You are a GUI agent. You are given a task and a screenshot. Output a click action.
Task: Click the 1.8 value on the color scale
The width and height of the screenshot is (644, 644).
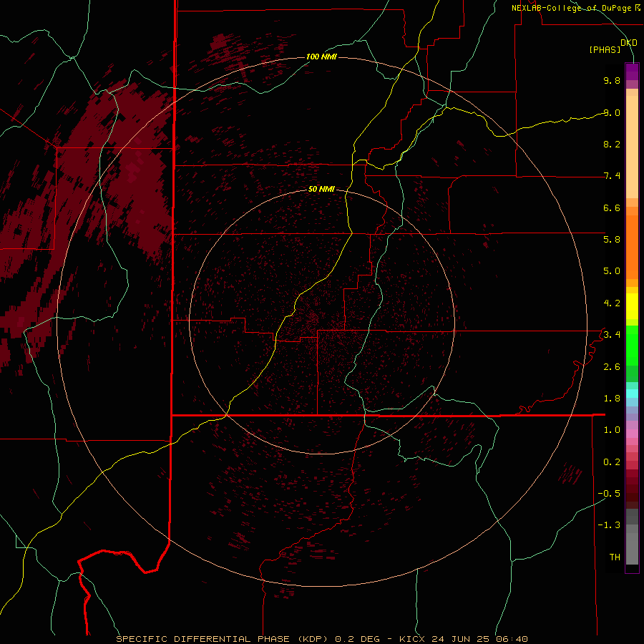(x=612, y=399)
